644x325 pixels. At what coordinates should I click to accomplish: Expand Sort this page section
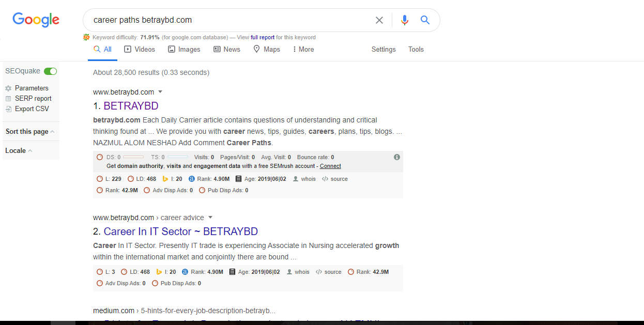pos(30,132)
